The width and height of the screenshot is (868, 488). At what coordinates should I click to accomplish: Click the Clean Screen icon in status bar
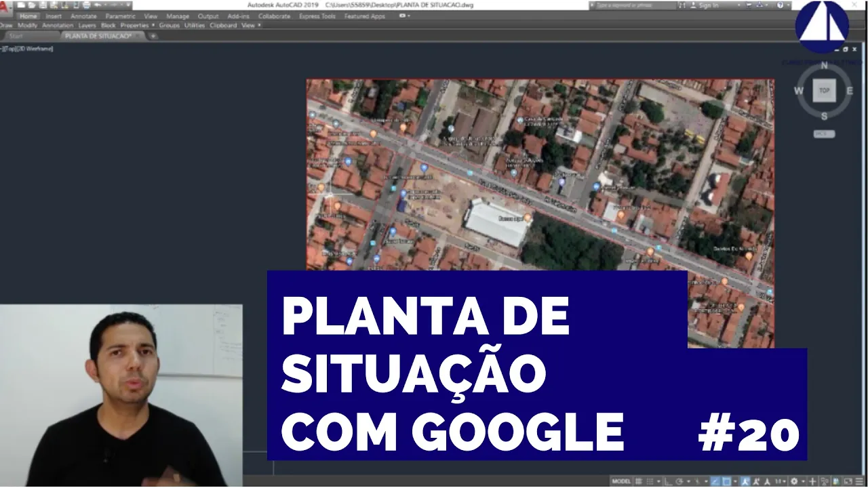(x=848, y=481)
